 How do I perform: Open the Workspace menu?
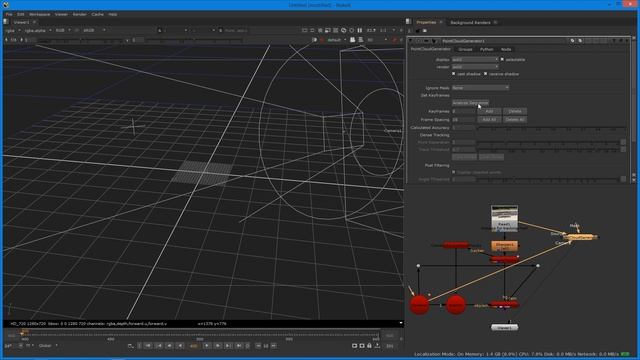coord(40,14)
